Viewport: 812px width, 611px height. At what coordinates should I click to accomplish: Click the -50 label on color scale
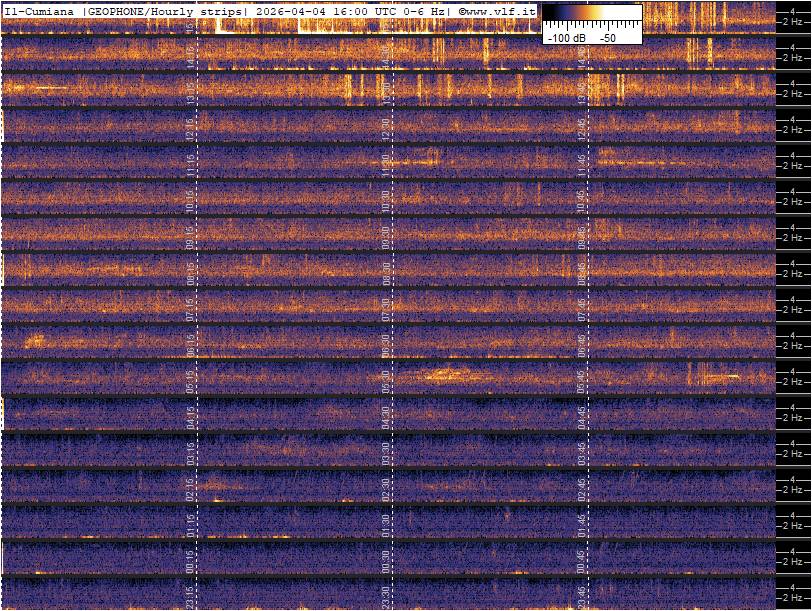[607, 37]
